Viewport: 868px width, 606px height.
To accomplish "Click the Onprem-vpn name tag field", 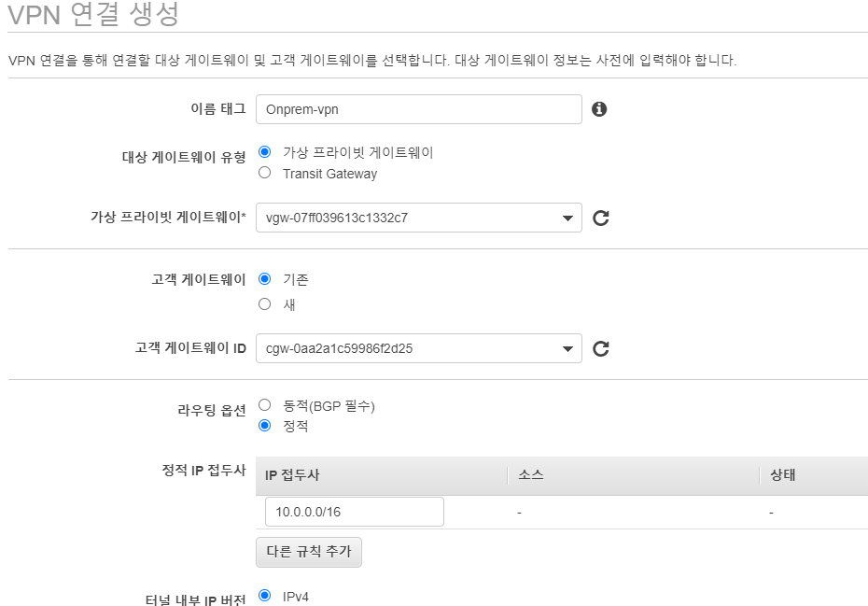I will click(x=418, y=109).
